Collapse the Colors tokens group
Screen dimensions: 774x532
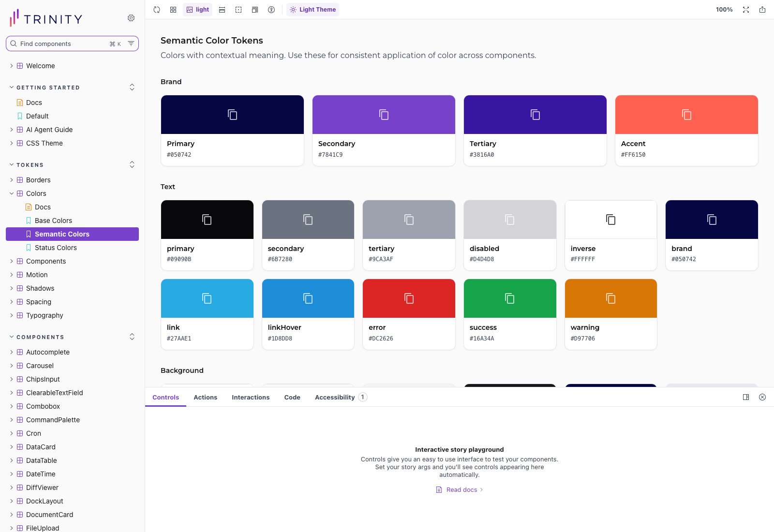tap(73, 193)
